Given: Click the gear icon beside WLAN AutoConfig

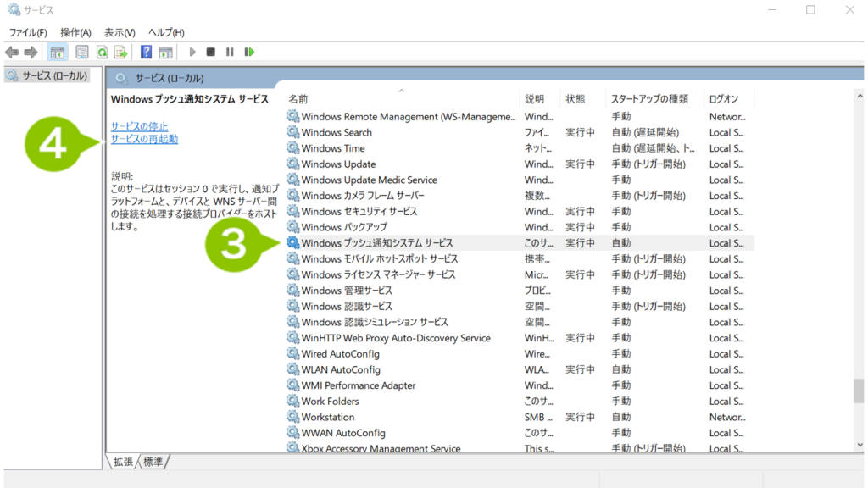Looking at the screenshot, I should pos(292,369).
